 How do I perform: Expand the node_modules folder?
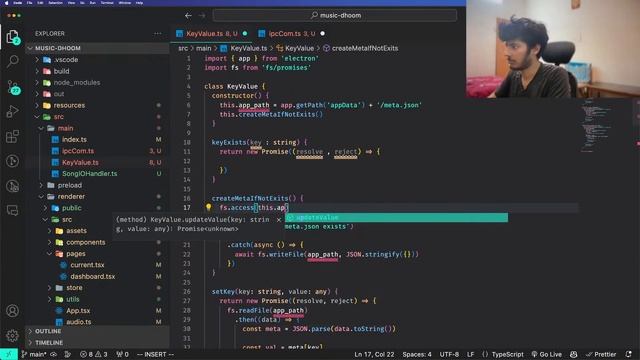[x=98, y=82]
